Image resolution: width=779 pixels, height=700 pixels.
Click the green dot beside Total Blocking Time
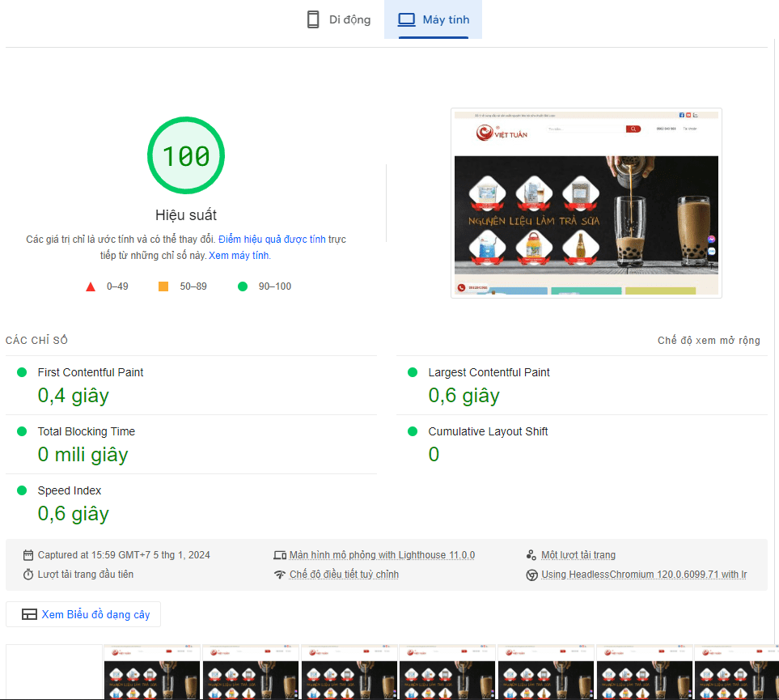coord(22,431)
